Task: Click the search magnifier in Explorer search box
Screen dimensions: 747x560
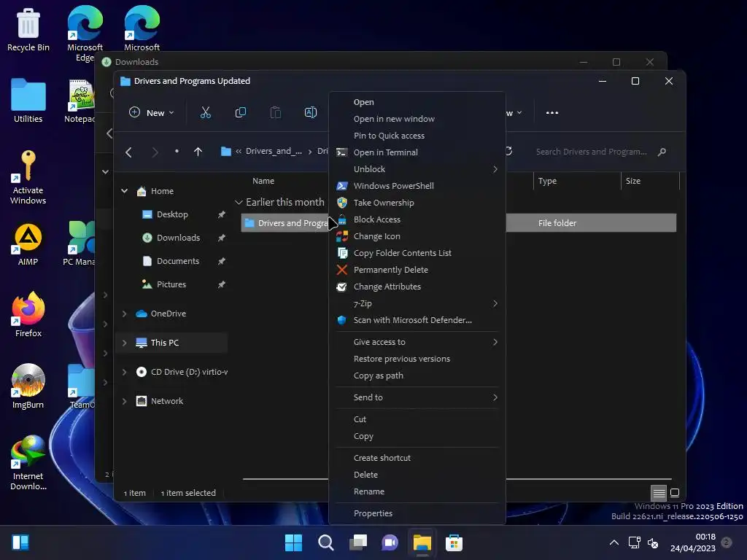Action: [662, 152]
